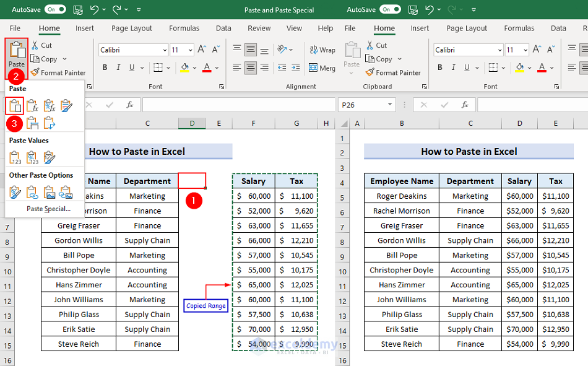
Task: Click the highlighted Paste icon in Paste dropdown
Action: pos(15,106)
